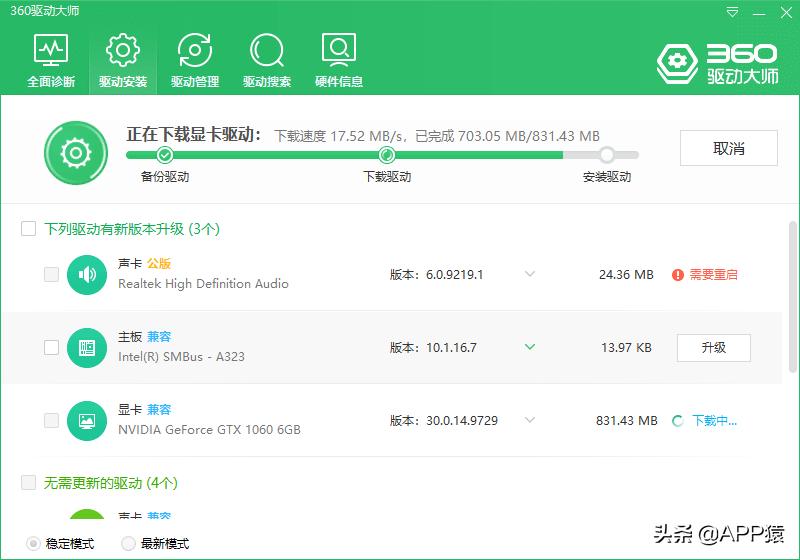Click the downloading spinner icon
The height and width of the screenshot is (560, 800).
point(678,421)
